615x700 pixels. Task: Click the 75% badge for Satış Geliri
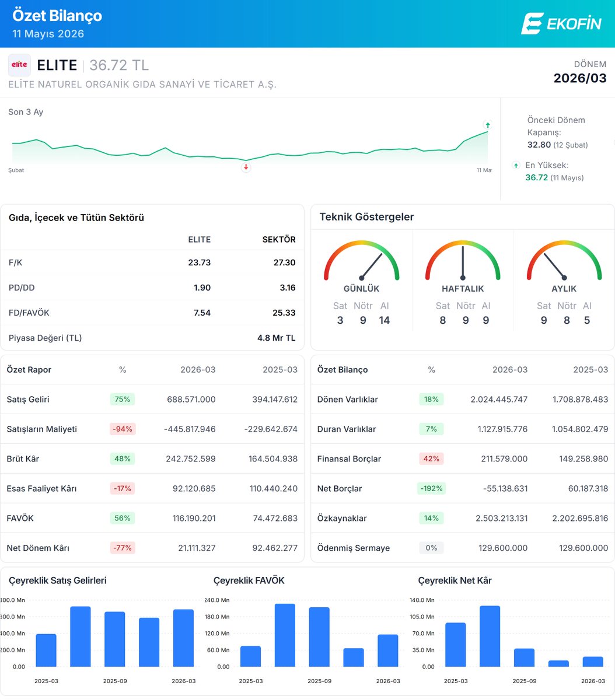click(123, 400)
